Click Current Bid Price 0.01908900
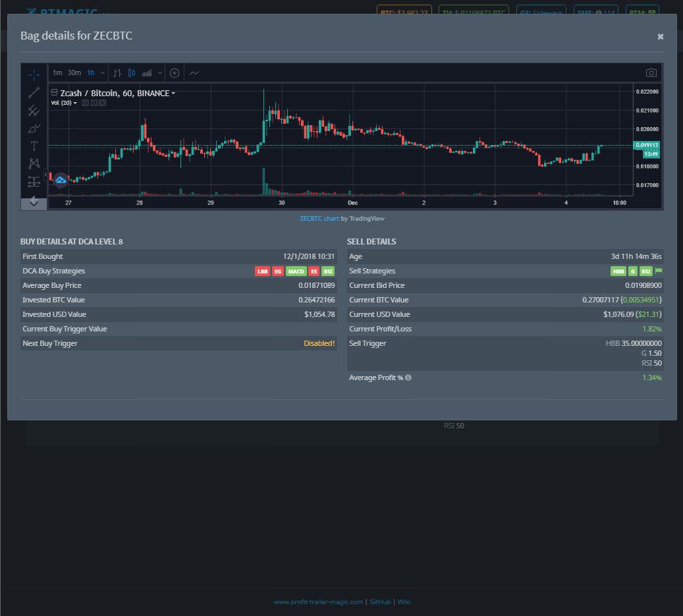 click(643, 285)
